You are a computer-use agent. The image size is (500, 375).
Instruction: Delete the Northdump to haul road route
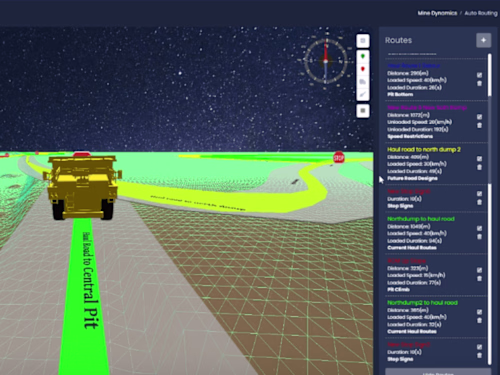click(x=479, y=237)
